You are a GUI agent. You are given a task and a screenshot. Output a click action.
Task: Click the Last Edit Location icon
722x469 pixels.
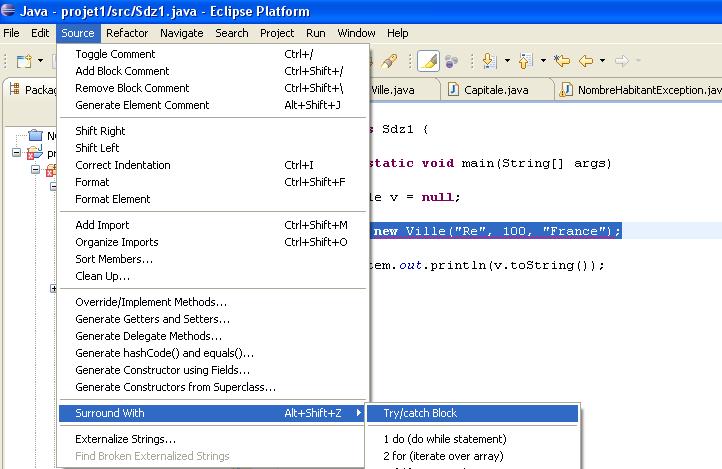(562, 61)
